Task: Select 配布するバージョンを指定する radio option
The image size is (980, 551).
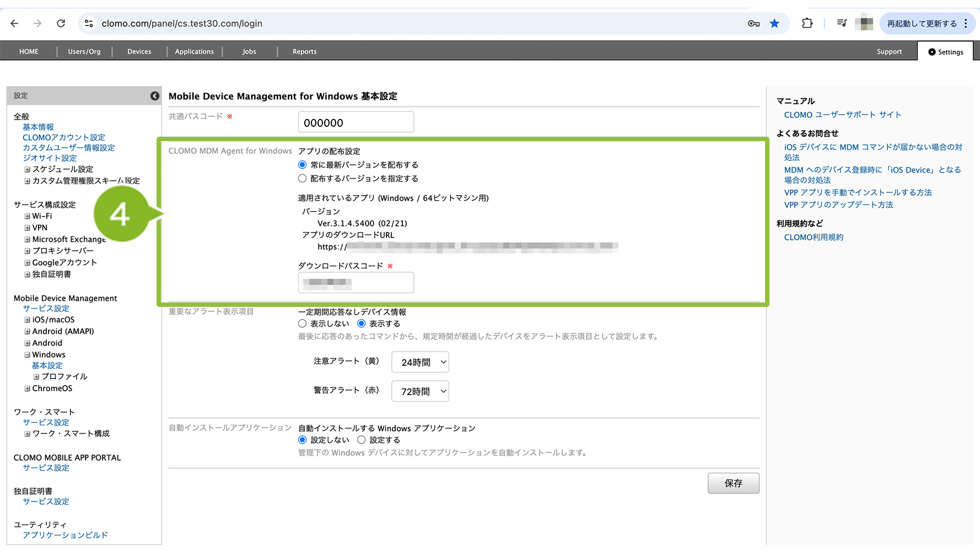Action: click(x=303, y=179)
